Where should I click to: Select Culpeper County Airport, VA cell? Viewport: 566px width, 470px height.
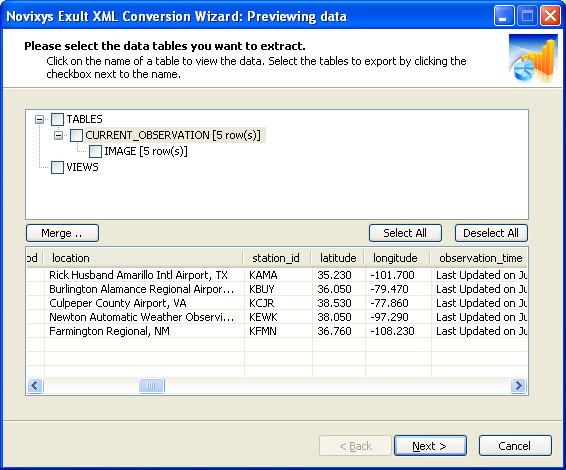click(144, 303)
